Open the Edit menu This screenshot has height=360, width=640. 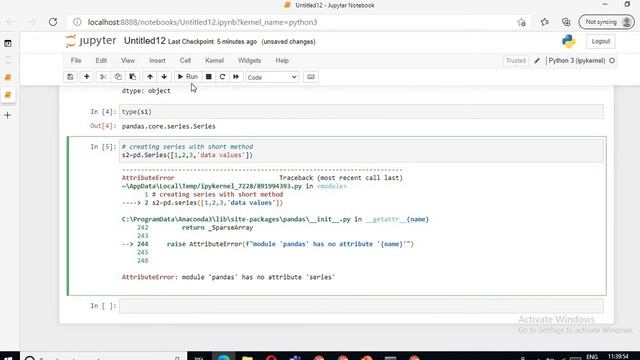click(x=101, y=60)
